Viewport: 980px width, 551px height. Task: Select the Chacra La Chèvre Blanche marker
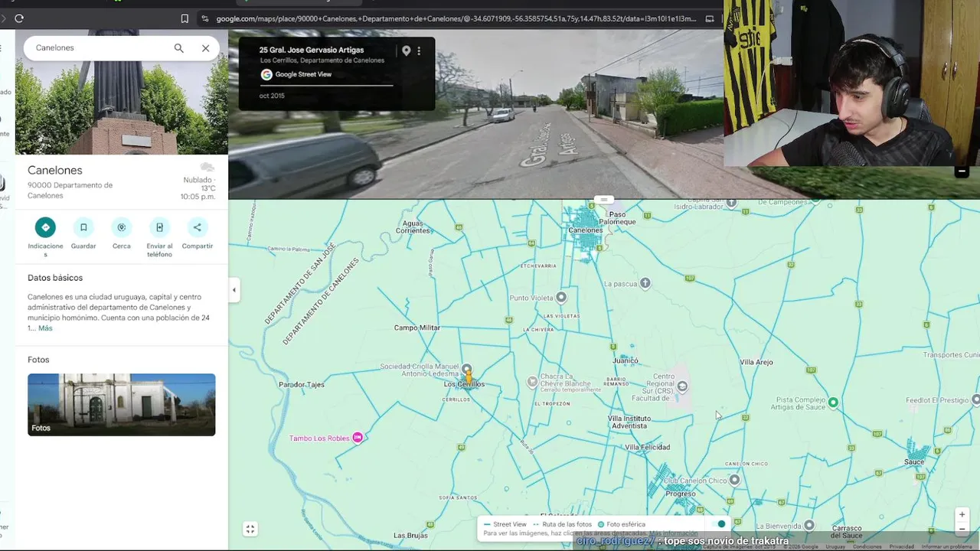coord(533,381)
